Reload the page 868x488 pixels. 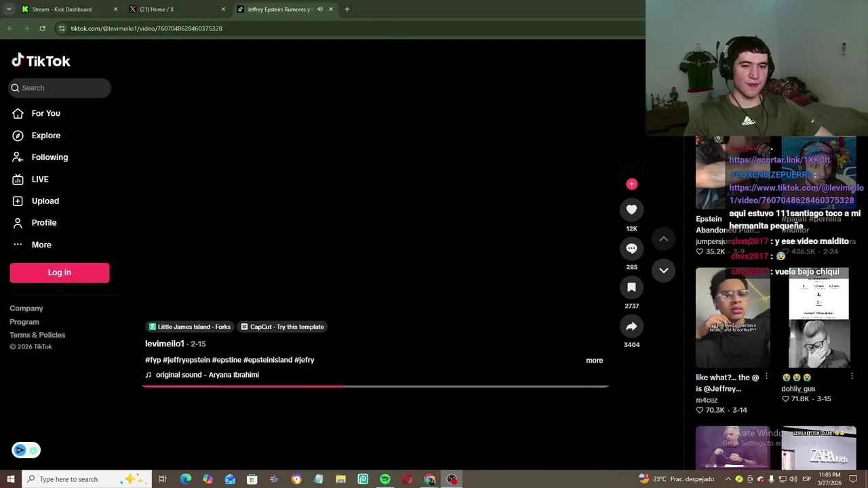42,28
